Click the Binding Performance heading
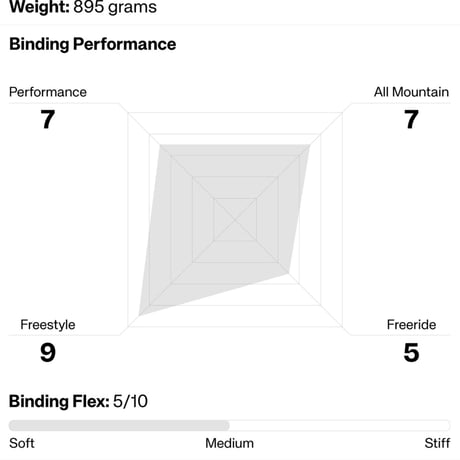Viewport: 460px width, 460px height. coord(93,45)
